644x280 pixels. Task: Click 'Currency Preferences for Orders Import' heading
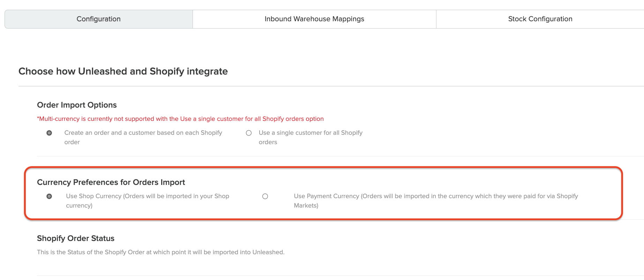(x=111, y=182)
